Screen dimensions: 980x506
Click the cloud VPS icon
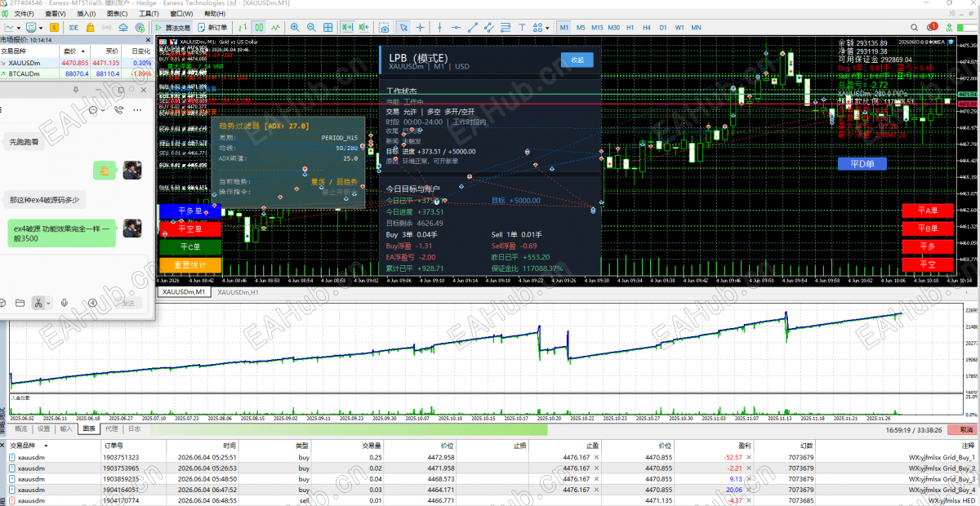[122, 27]
